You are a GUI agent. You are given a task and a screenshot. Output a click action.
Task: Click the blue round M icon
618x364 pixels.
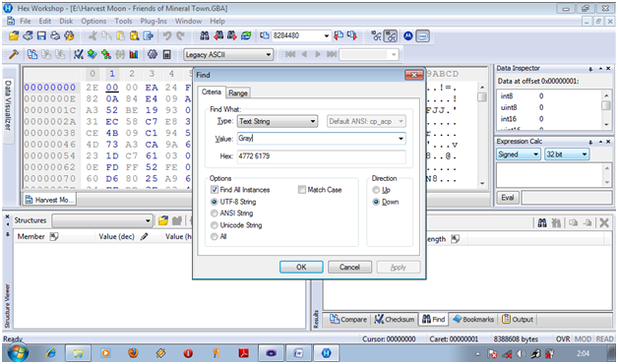click(408, 36)
